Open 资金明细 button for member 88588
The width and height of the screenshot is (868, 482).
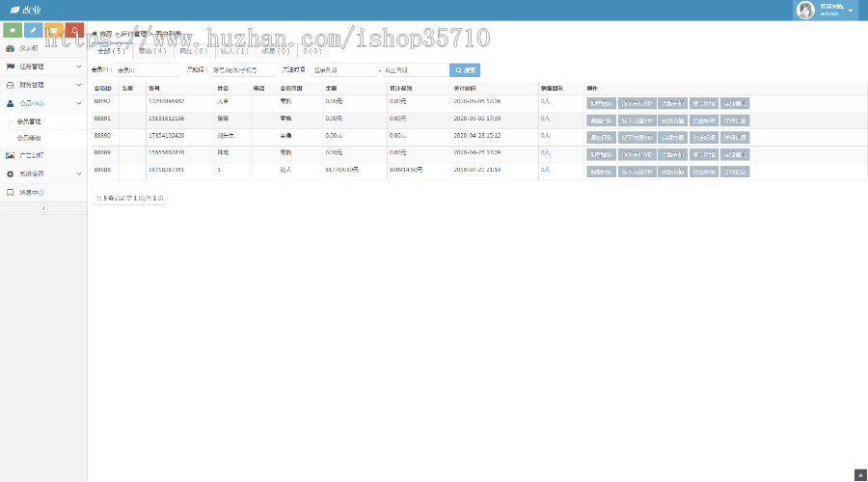tap(704, 173)
